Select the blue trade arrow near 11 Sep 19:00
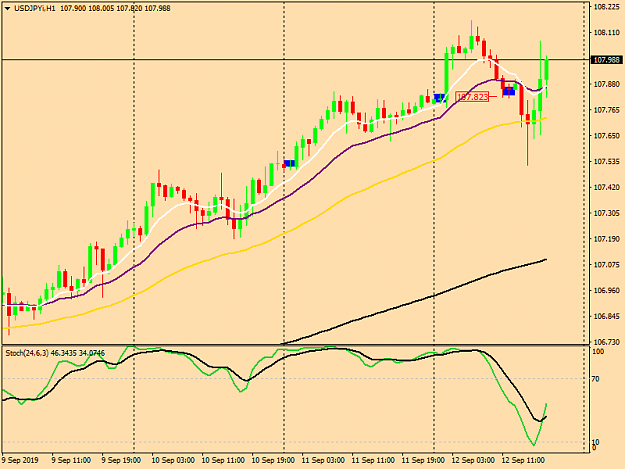Image resolution: width=625 pixels, height=469 pixels. click(439, 98)
